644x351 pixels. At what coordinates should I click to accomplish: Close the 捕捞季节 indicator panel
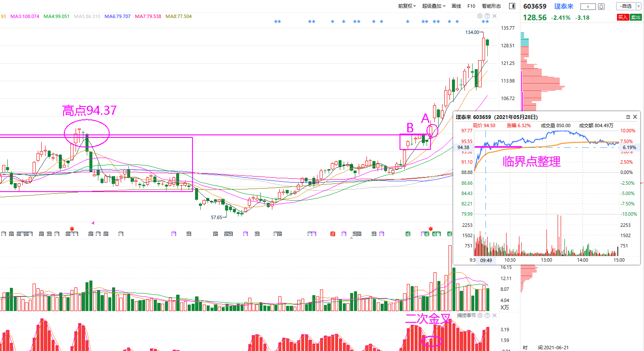tap(494, 315)
